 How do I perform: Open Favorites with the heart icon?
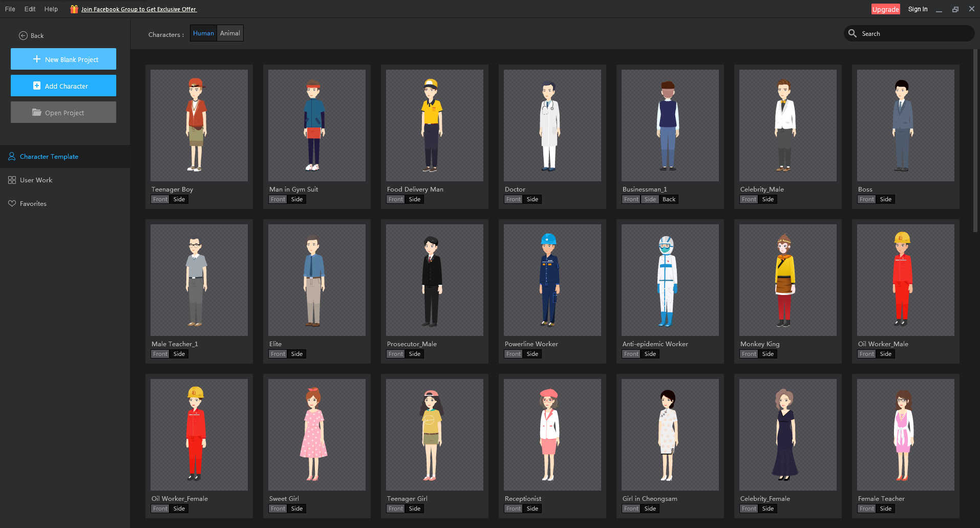[12, 203]
